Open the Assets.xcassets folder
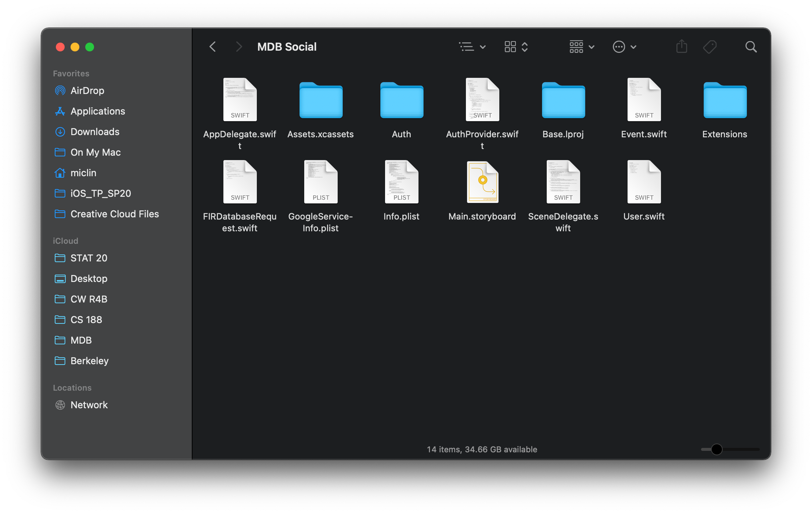This screenshot has width=812, height=514. point(320,100)
